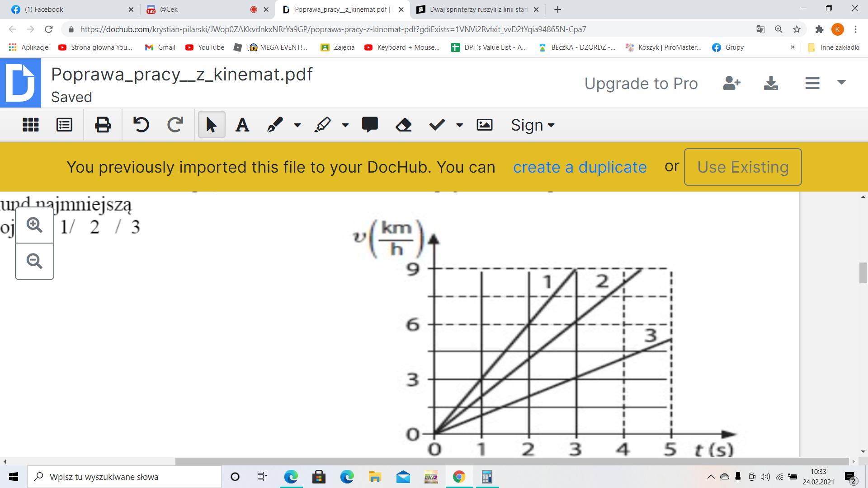This screenshot has height=488, width=868.
Task: Click the Upgrade to Pro button
Action: [641, 84]
